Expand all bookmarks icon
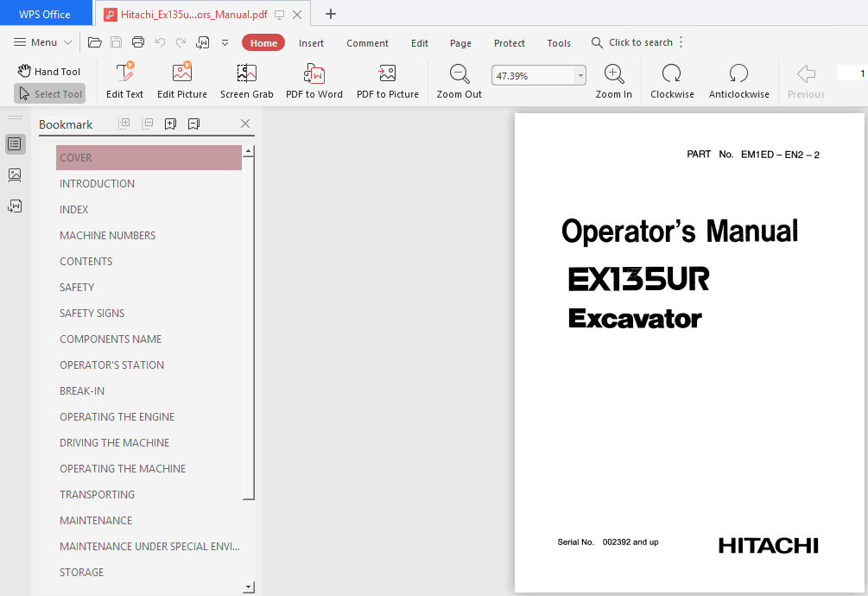Image resolution: width=868 pixels, height=596 pixels. [x=124, y=124]
